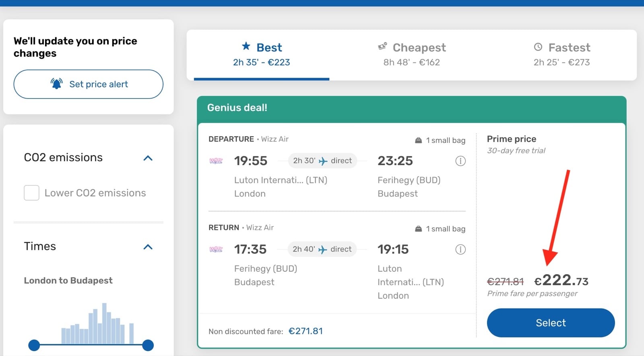The width and height of the screenshot is (644, 356).
Task: Collapse the CO2 emissions section
Action: pyautogui.click(x=148, y=158)
